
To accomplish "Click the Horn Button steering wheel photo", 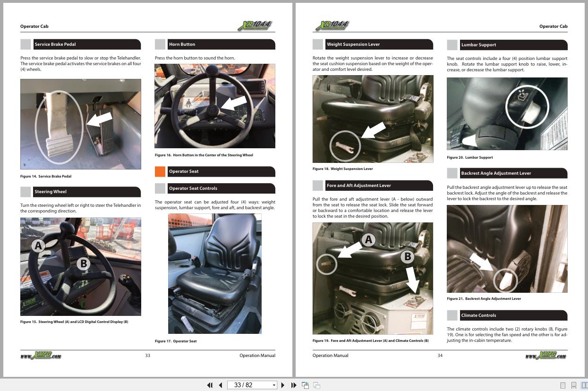I will (215, 106).
